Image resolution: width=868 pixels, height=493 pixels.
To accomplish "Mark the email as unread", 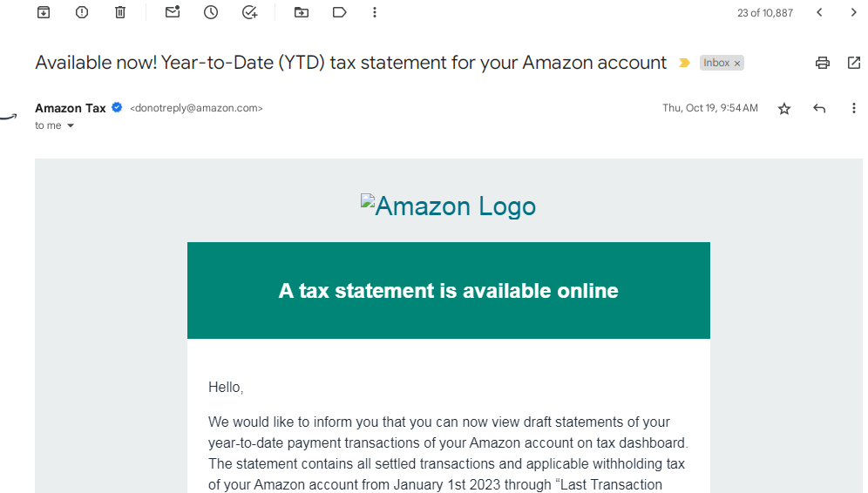I will (x=173, y=11).
